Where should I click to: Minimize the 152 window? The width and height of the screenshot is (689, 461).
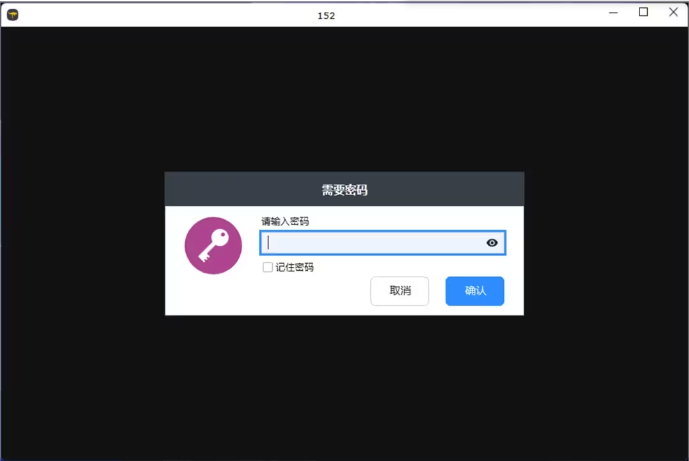pos(613,13)
